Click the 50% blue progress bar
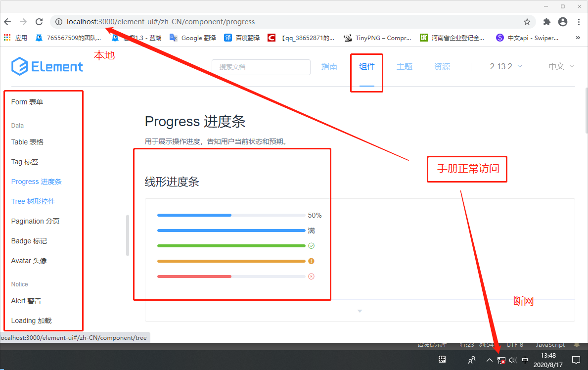The width and height of the screenshot is (588, 370). (231, 215)
